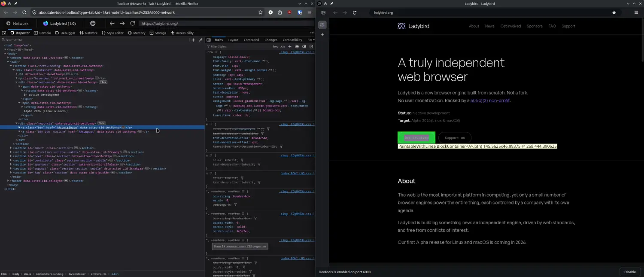Switch to Layout sidebar tab

tap(233, 40)
